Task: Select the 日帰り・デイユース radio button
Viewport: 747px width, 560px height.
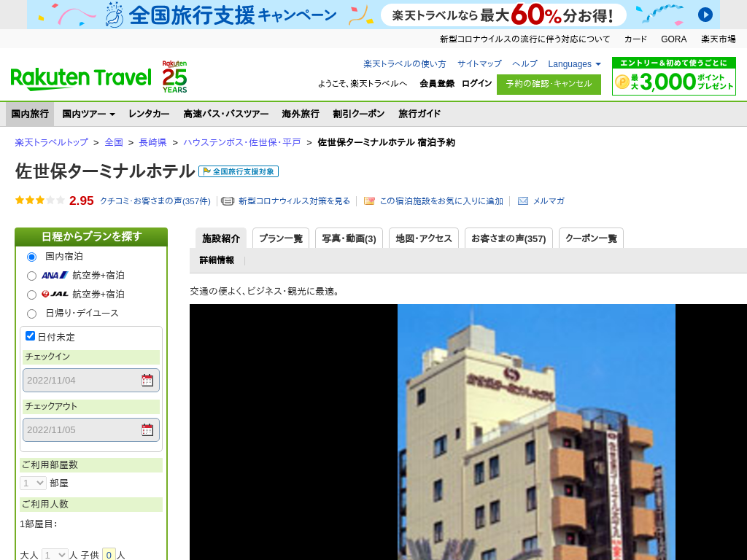Action: (31, 314)
